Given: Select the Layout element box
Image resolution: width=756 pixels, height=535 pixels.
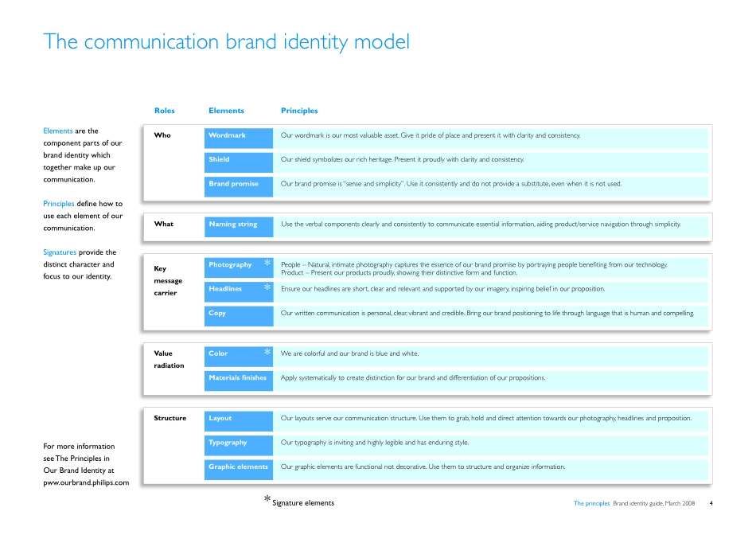Looking at the screenshot, I should (238, 419).
